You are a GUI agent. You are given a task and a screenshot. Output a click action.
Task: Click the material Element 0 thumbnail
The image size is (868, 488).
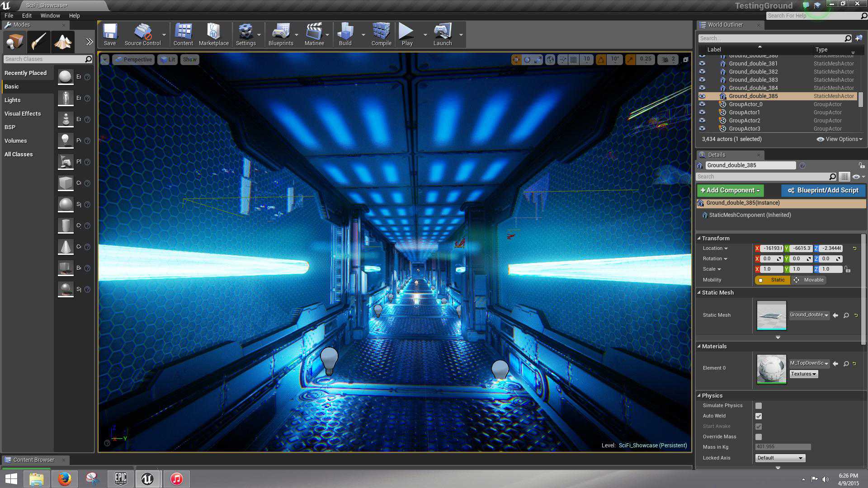[771, 369]
